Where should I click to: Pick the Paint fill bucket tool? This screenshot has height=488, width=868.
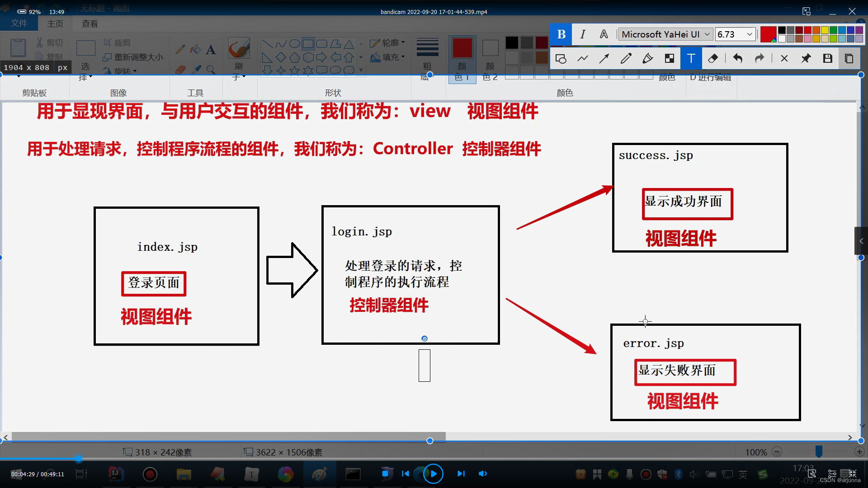195,49
